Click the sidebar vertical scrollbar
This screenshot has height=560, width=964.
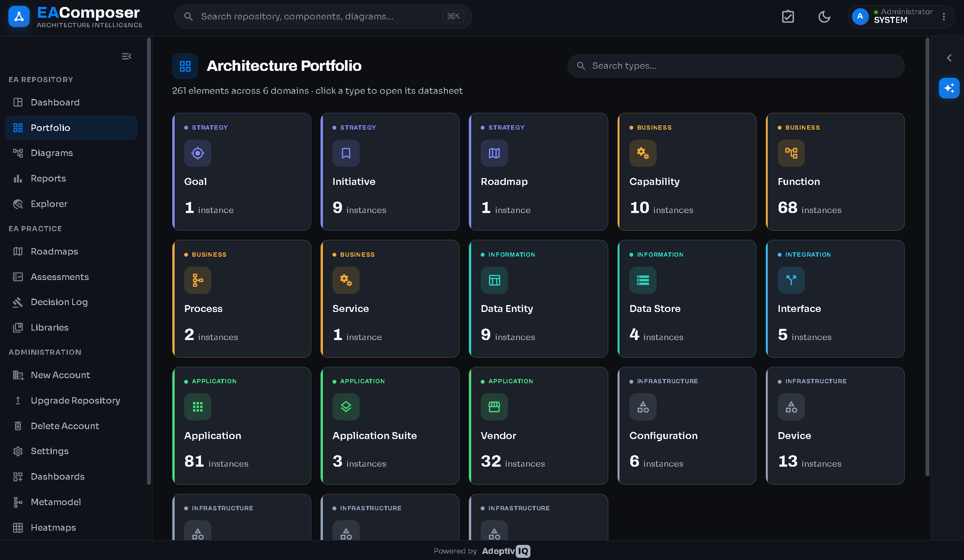(149, 261)
